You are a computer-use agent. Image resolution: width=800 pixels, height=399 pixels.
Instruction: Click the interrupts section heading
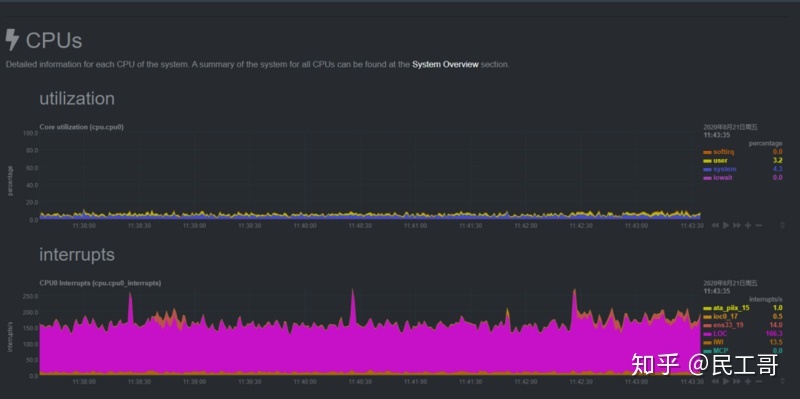tap(77, 254)
